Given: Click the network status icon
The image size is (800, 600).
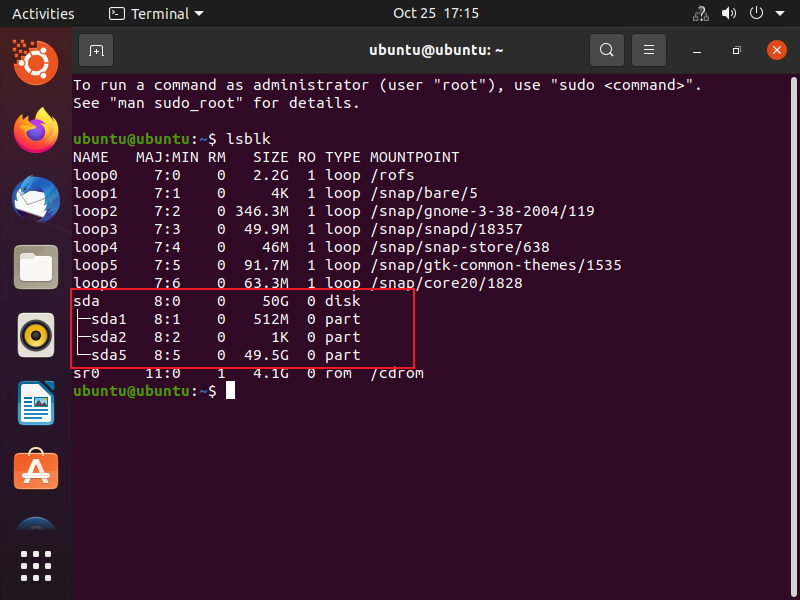Looking at the screenshot, I should click(x=701, y=14).
